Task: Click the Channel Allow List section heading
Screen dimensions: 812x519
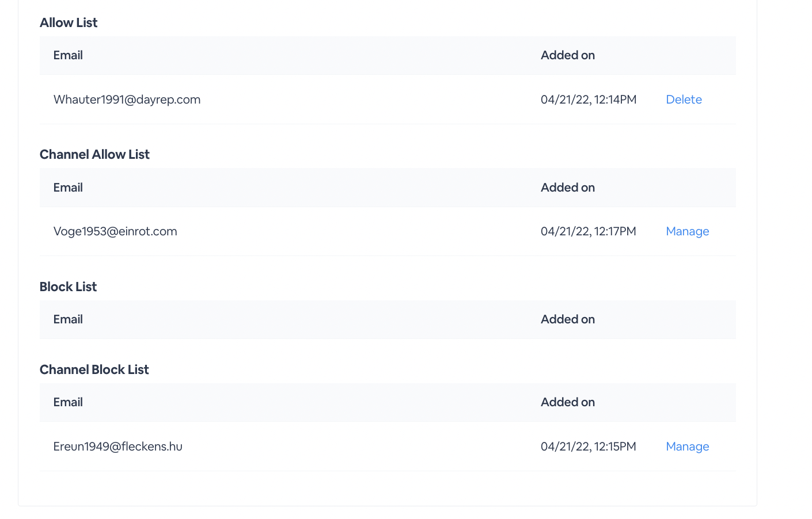Action: pyautogui.click(x=94, y=154)
